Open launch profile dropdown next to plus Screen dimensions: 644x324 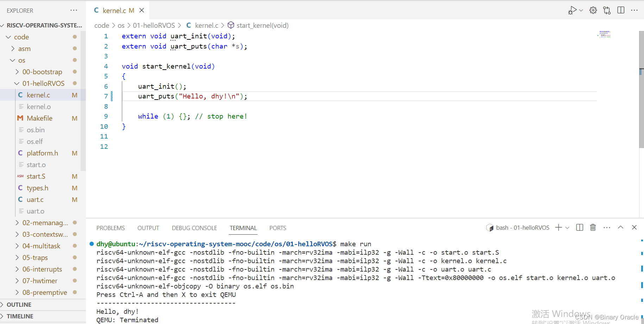pos(567,228)
